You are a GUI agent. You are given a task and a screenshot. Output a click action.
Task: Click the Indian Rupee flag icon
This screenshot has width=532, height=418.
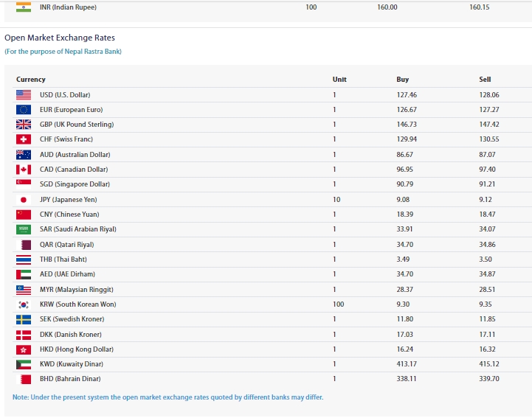tap(24, 7)
